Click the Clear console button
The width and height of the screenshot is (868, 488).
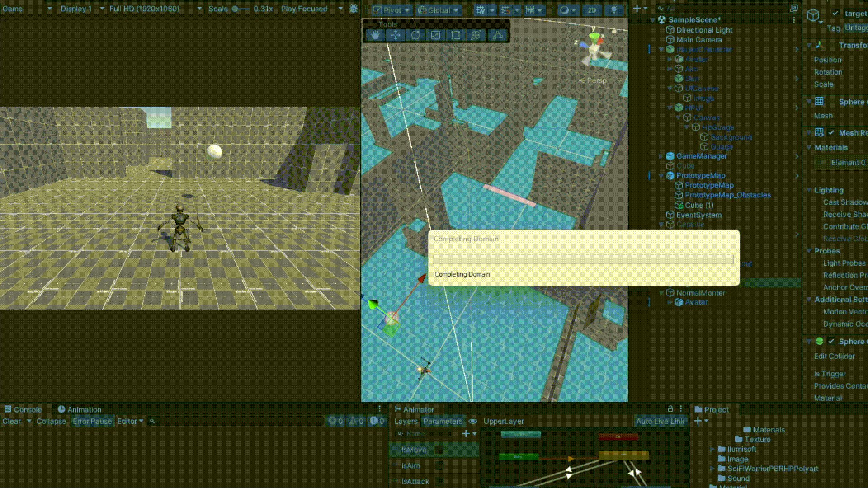[12, 421]
